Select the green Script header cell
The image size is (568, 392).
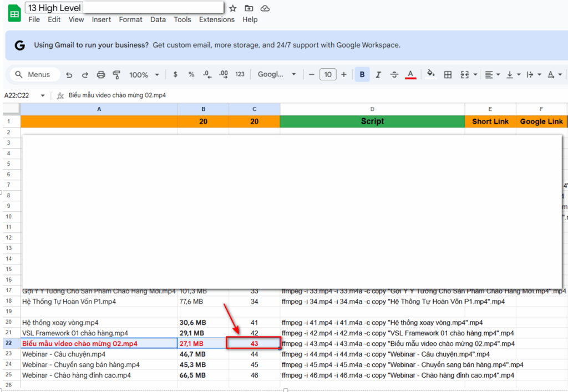pos(372,121)
